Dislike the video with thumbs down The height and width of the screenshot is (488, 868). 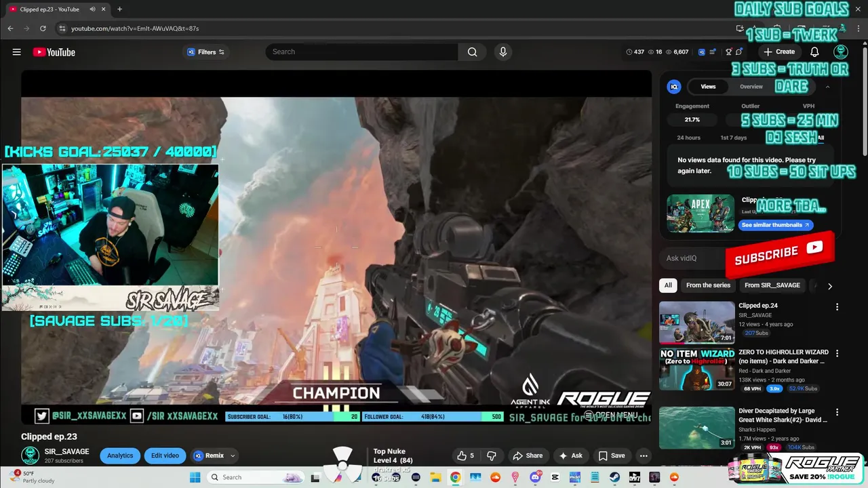click(x=492, y=455)
